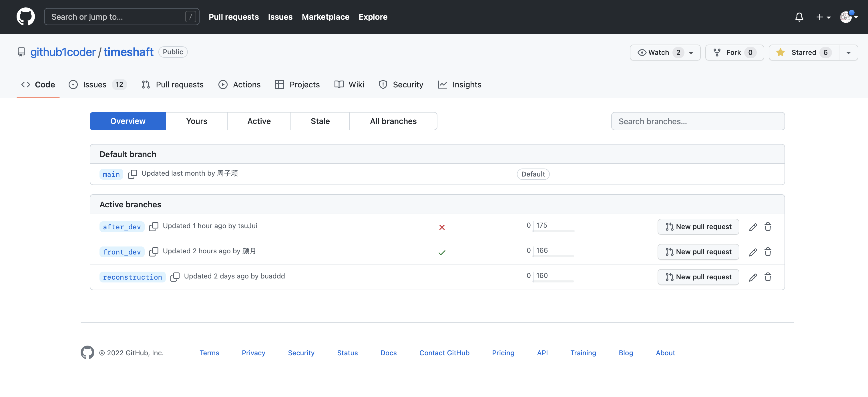Delete the reconstruction branch

(768, 277)
